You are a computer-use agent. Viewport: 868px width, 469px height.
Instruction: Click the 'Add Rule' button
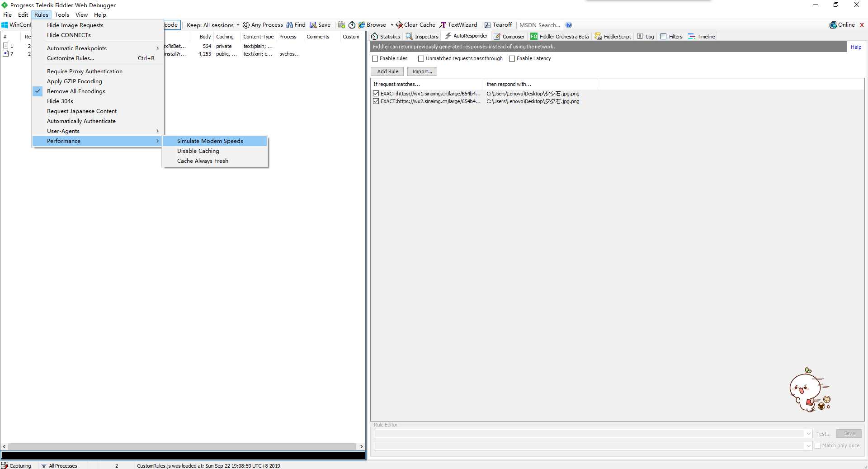tap(388, 71)
